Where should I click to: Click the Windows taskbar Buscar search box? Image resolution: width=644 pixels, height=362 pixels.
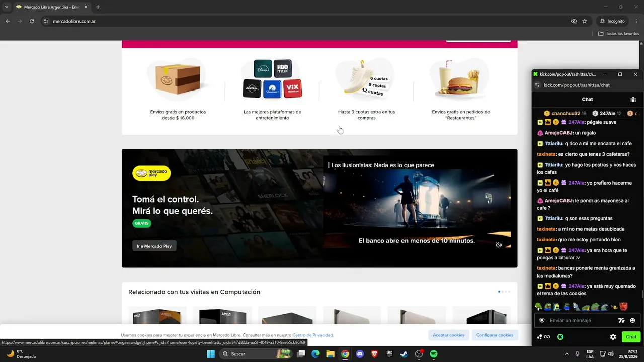(257, 354)
